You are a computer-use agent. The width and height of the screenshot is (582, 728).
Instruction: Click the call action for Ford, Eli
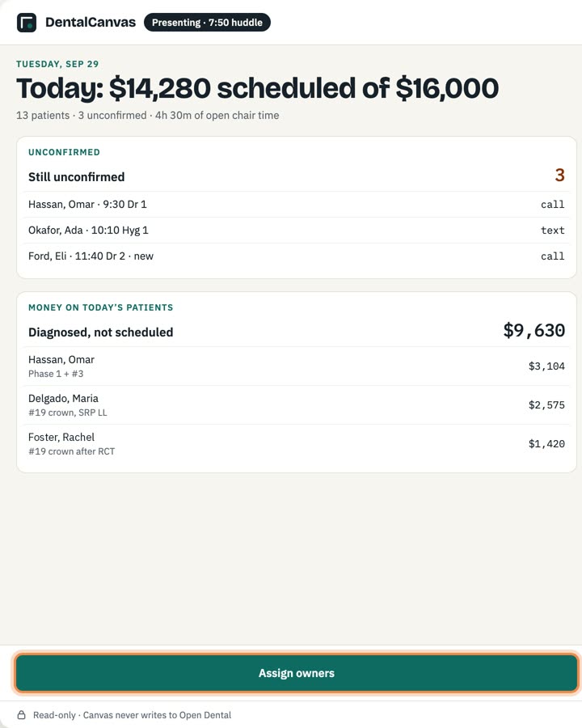[x=552, y=256]
